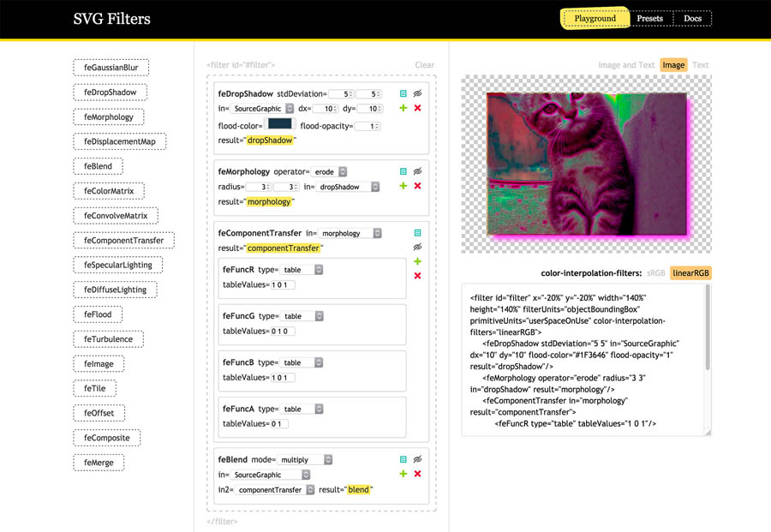The image size is (771, 532).
Task: Clear all filter primitives
Action: tap(424, 65)
